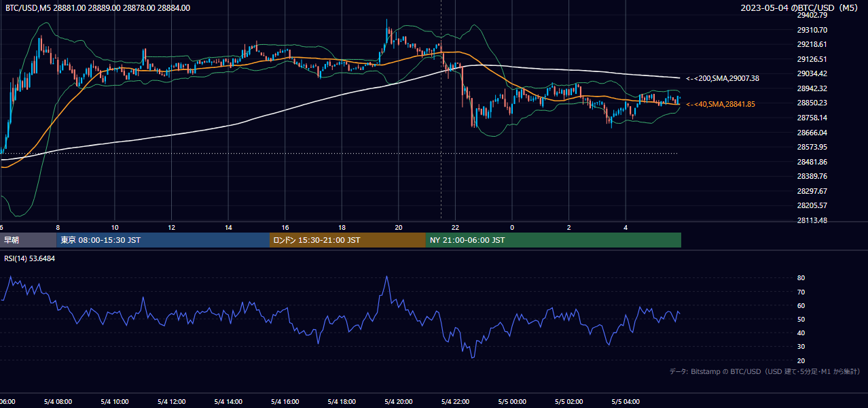Viewport: 868px width, 408px height.
Task: Click hour tick 16 under price chart
Action: (285, 227)
